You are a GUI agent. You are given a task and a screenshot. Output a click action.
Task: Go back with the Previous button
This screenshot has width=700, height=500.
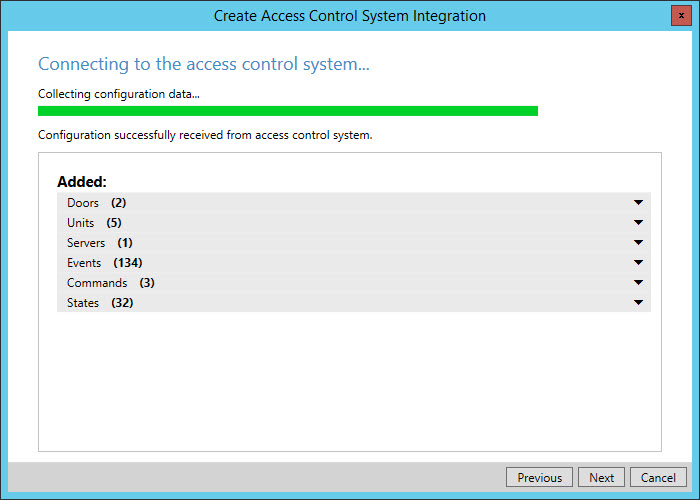coord(540,477)
